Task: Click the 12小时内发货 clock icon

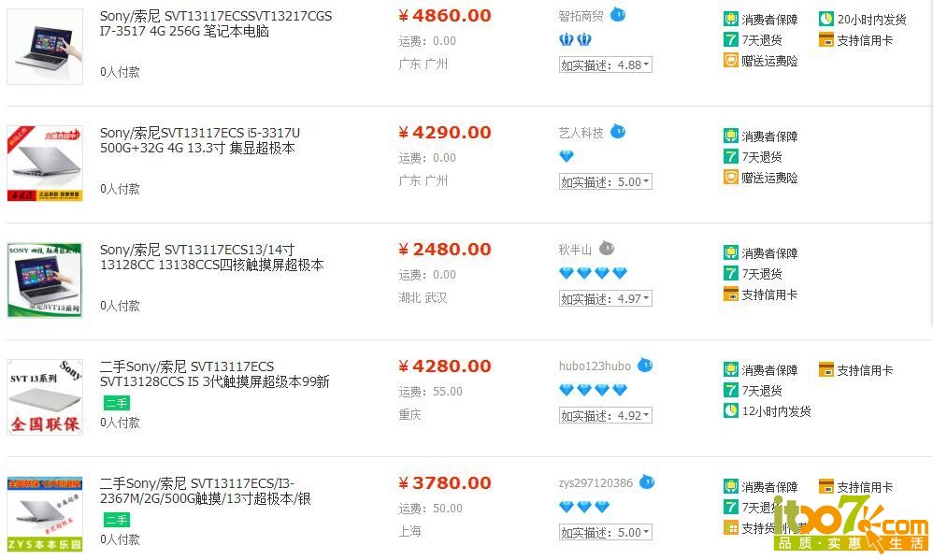Action: click(731, 410)
